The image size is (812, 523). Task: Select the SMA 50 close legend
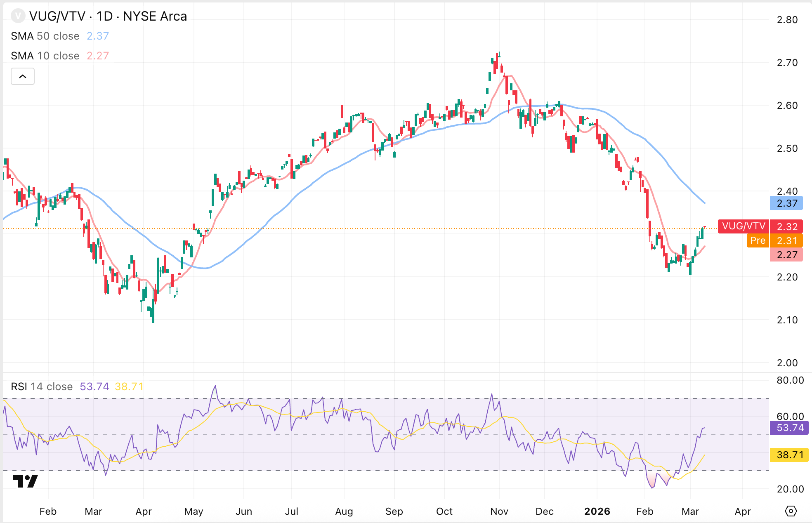tap(45, 36)
